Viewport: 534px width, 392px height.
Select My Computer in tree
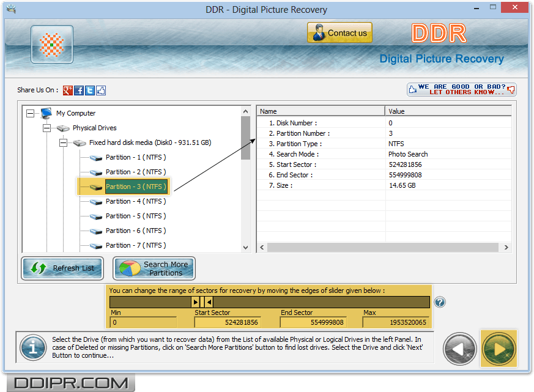click(x=76, y=113)
